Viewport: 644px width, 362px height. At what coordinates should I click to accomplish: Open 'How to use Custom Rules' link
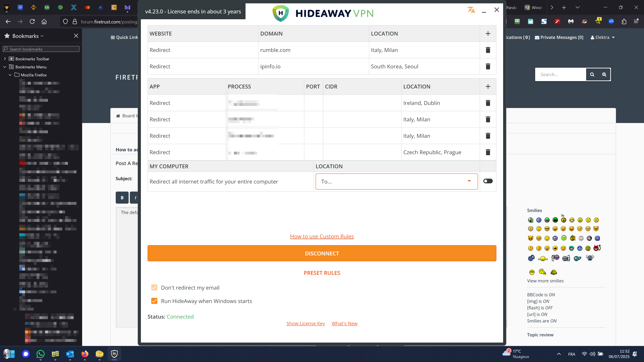tap(322, 236)
